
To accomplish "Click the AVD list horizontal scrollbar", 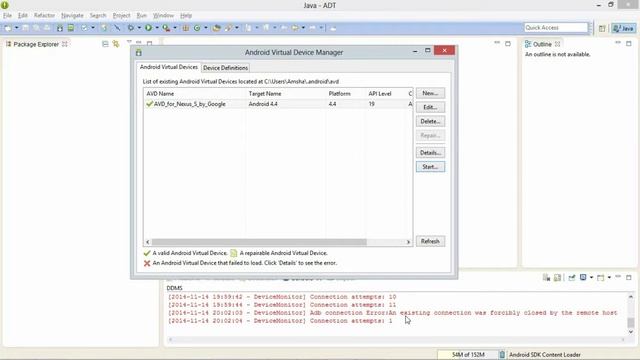I will (x=259, y=242).
